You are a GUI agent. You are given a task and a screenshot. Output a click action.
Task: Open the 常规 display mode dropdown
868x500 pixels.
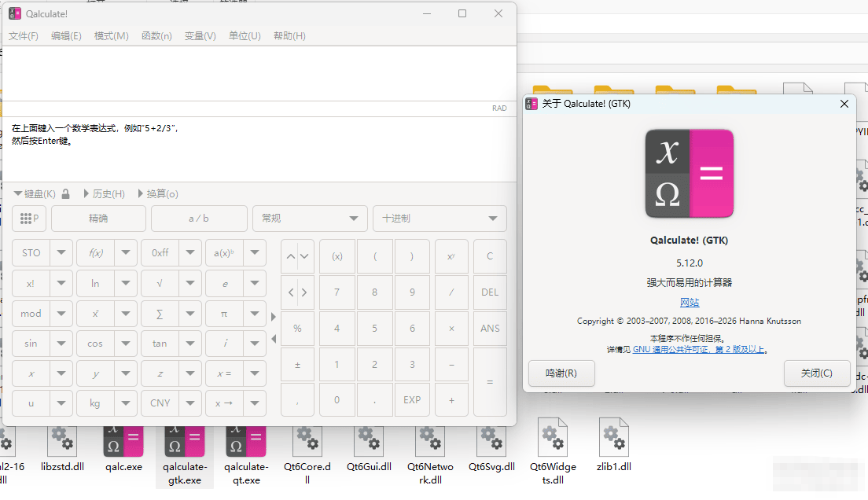tap(310, 219)
